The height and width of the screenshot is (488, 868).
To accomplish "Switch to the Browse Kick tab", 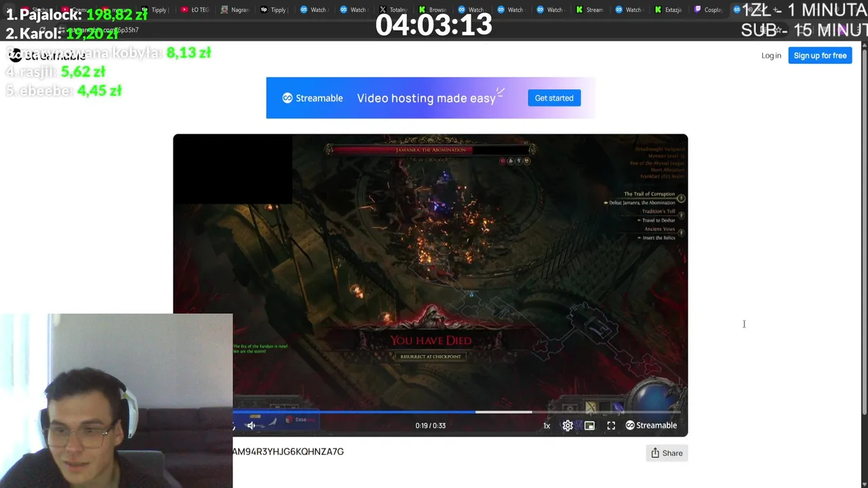I will click(x=432, y=9).
